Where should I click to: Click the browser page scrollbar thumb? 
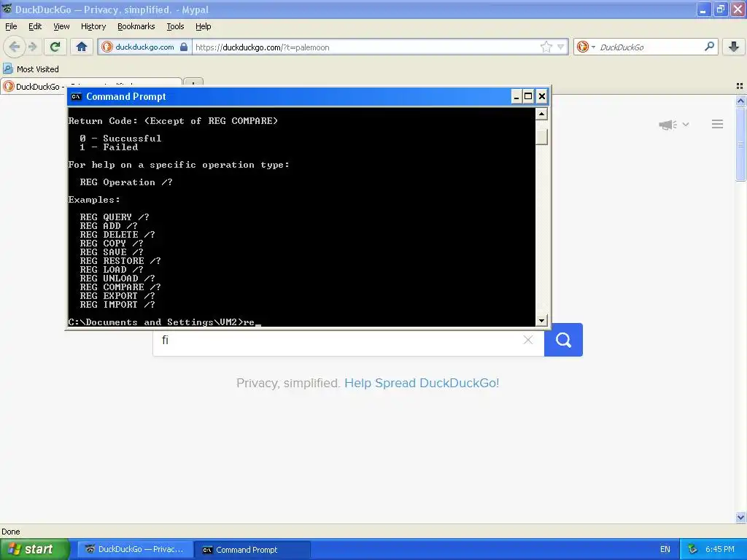(x=740, y=144)
